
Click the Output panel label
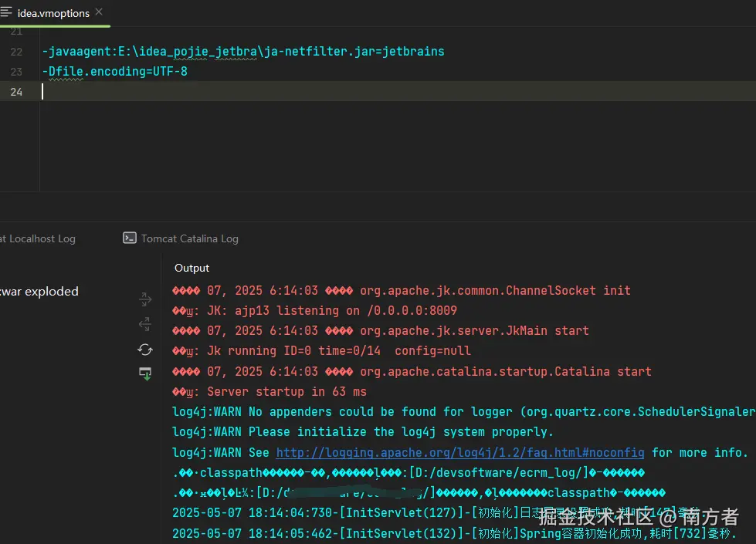tap(192, 268)
